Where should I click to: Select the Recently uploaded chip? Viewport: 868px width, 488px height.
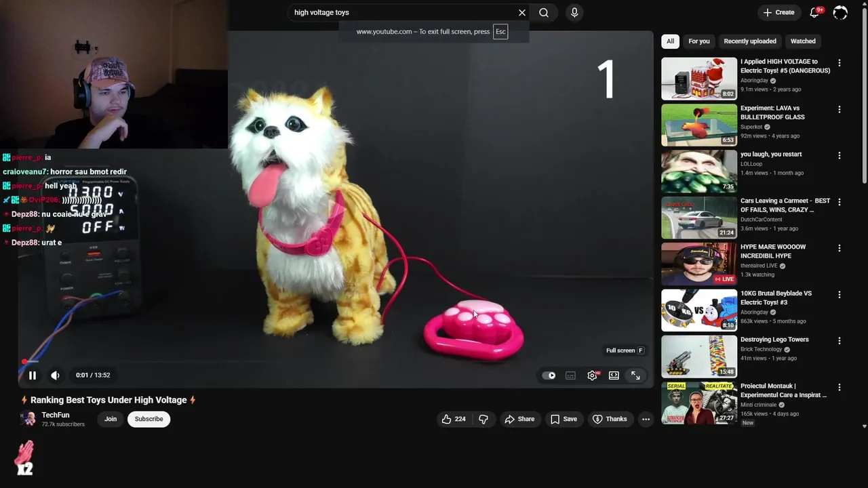tap(750, 41)
